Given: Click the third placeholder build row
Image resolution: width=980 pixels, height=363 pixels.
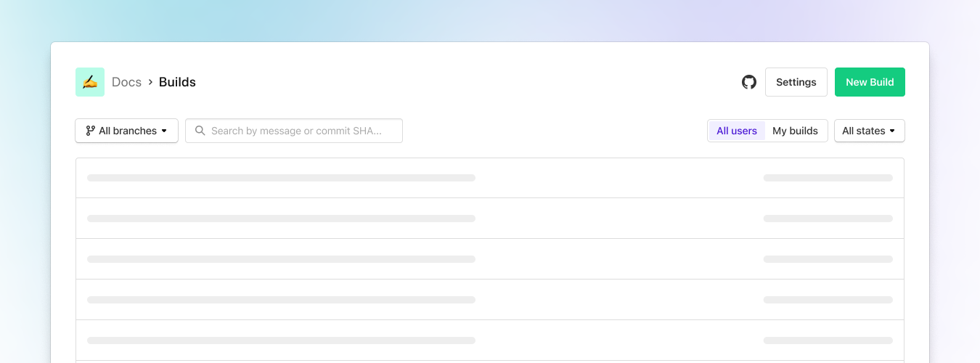Looking at the screenshot, I should tap(490, 259).
